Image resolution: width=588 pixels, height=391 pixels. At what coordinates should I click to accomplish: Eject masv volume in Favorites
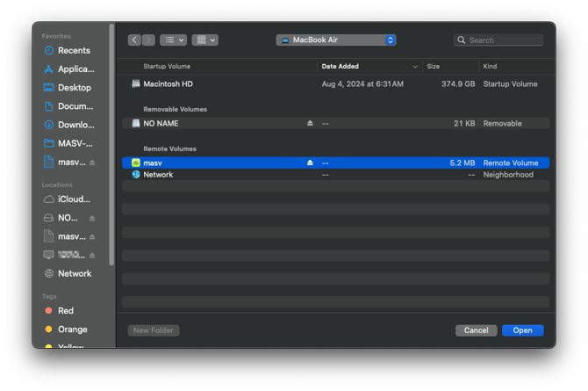pos(92,163)
